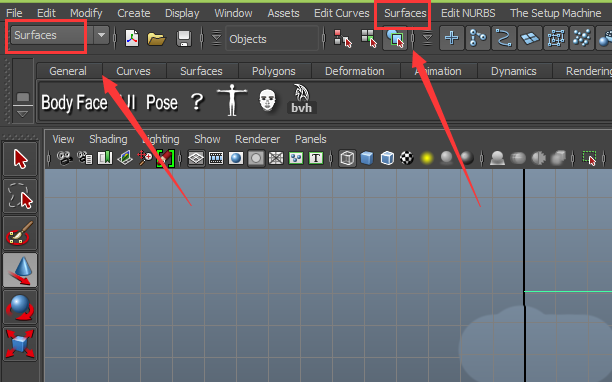This screenshot has width=612, height=382.
Task: Open the Edit Curves menu
Action: coord(342,13)
